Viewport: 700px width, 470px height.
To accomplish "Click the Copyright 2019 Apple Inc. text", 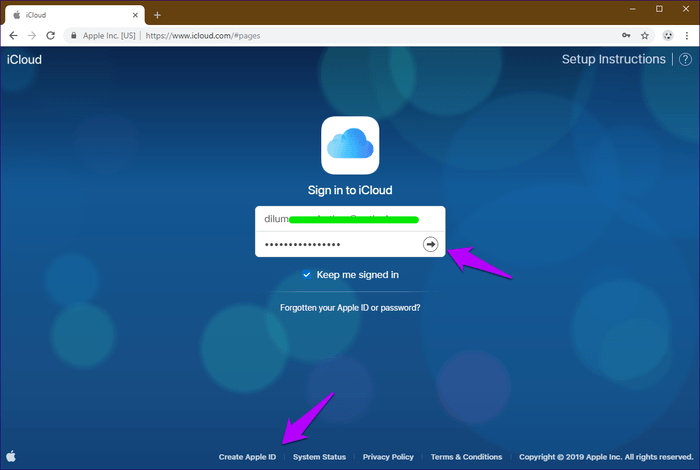I will [606, 457].
